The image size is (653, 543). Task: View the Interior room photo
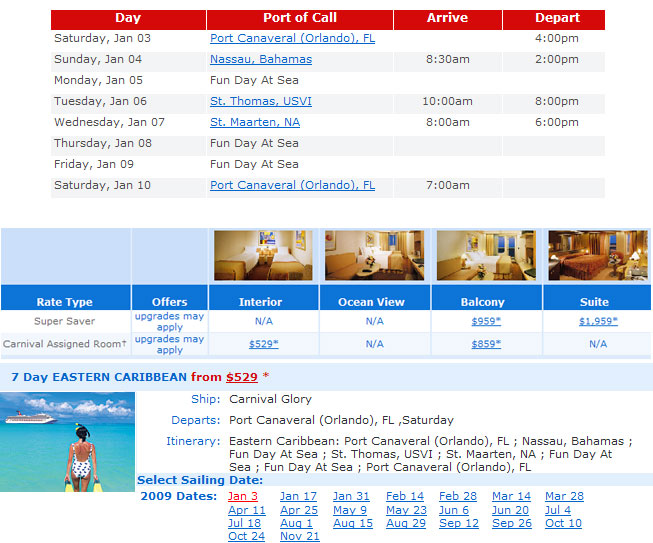tap(263, 255)
